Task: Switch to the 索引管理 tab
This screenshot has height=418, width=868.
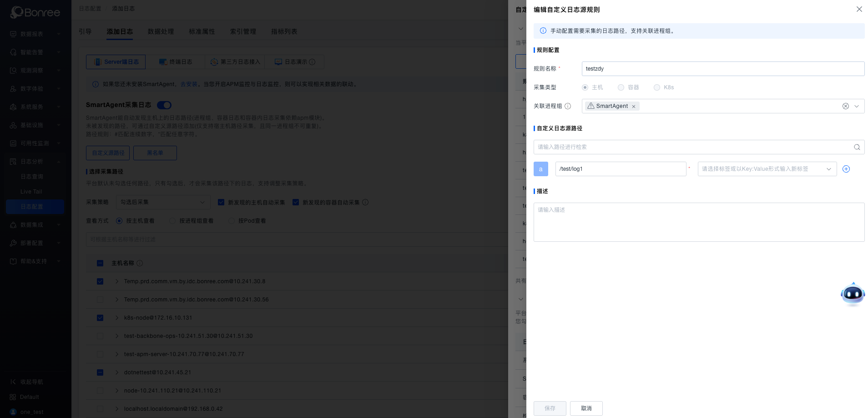Action: click(243, 31)
